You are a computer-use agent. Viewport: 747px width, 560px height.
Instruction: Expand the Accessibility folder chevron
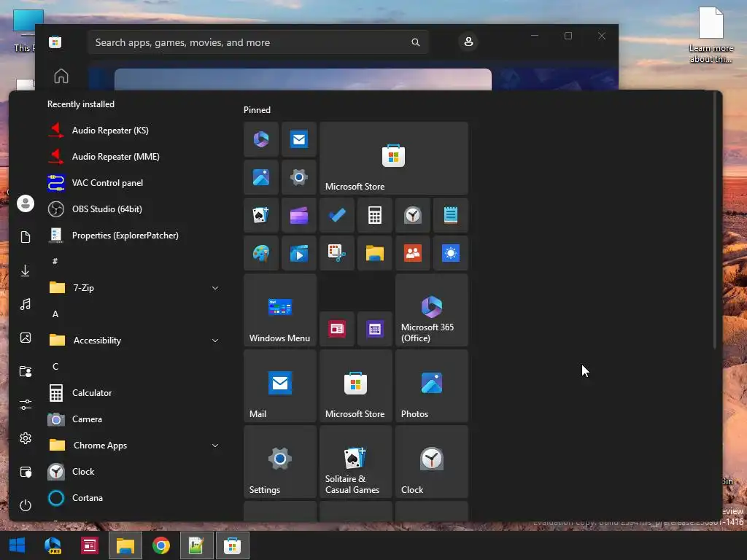point(215,340)
